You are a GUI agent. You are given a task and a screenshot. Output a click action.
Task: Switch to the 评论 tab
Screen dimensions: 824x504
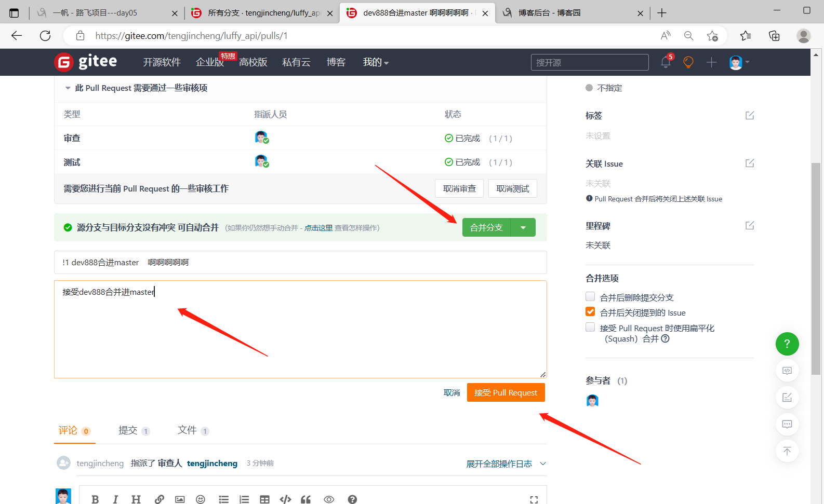click(x=74, y=430)
